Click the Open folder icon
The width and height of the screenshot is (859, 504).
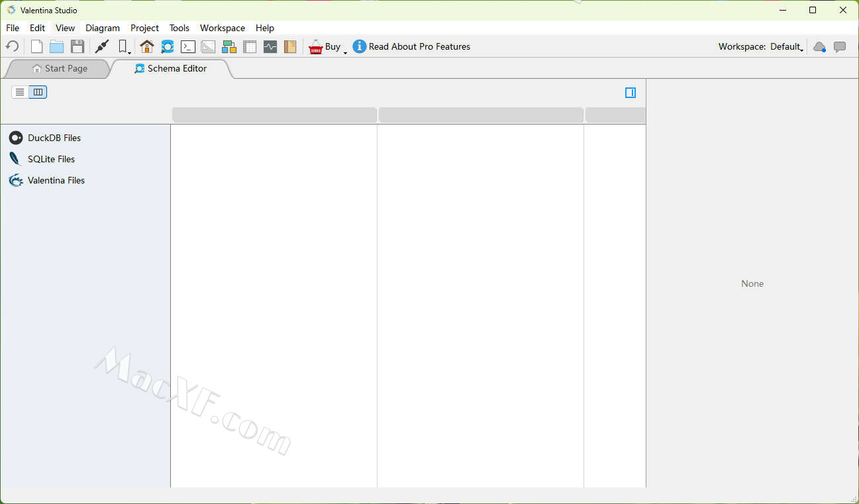pyautogui.click(x=57, y=46)
